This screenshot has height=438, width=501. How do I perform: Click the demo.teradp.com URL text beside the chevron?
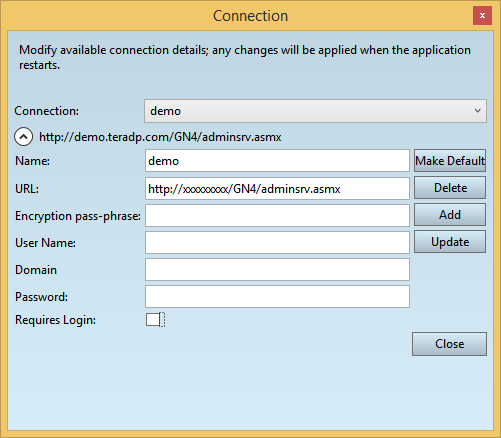tap(160, 137)
